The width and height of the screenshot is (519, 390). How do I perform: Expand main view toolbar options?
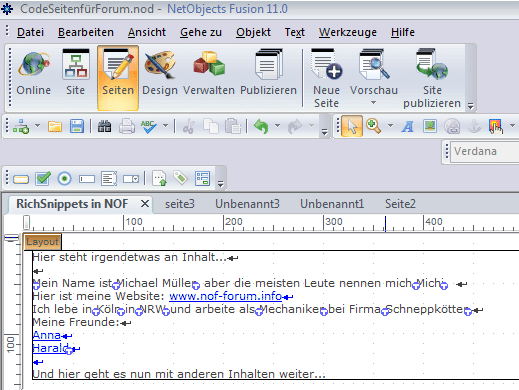[470, 106]
